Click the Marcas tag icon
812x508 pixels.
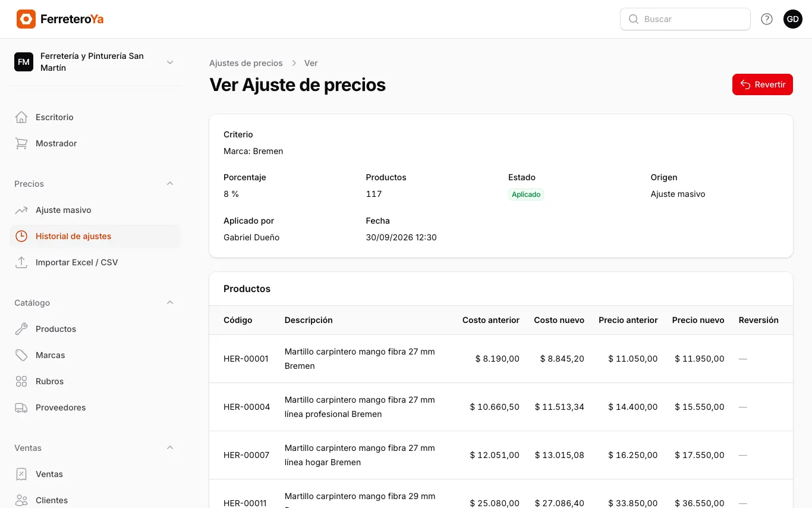pyautogui.click(x=21, y=355)
